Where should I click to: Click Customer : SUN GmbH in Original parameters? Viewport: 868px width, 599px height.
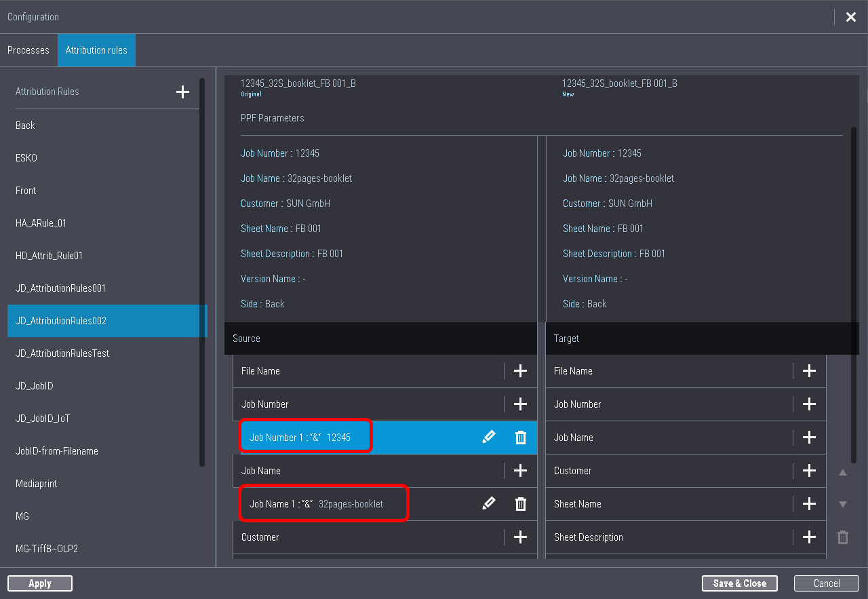(x=285, y=204)
